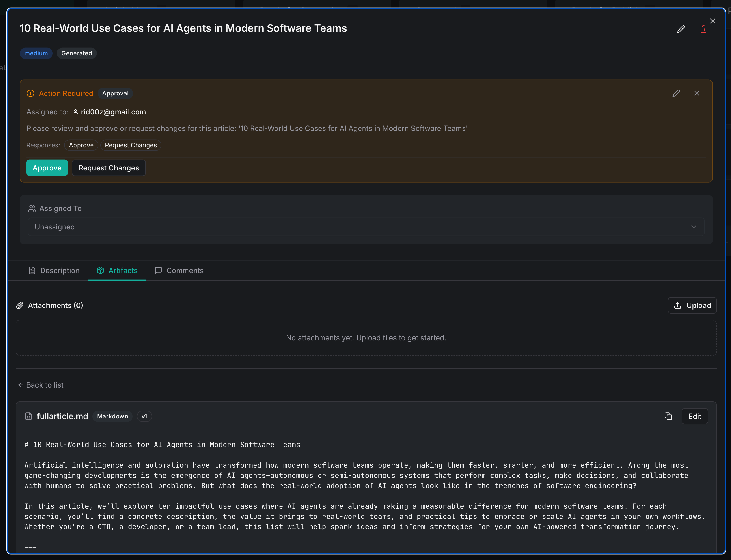Viewport: 731px width, 560px height.
Task: Edit the Action Required request via pencil icon
Action: (676, 93)
